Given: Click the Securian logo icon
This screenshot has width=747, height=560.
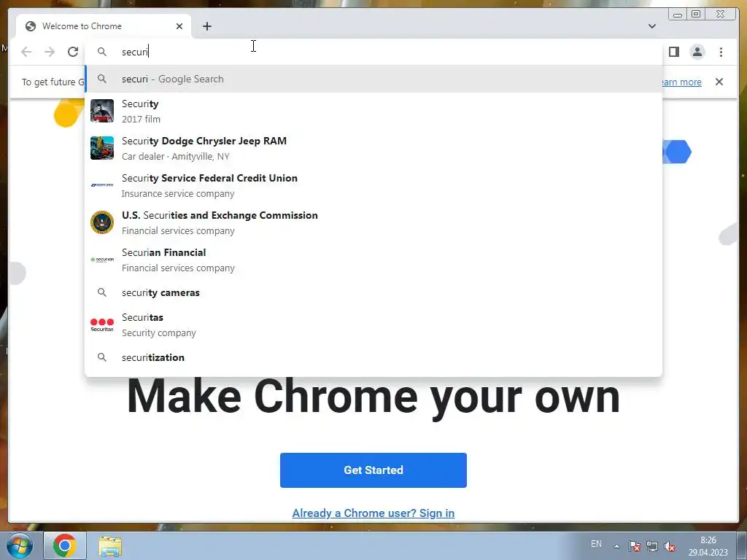Looking at the screenshot, I should pos(102,260).
